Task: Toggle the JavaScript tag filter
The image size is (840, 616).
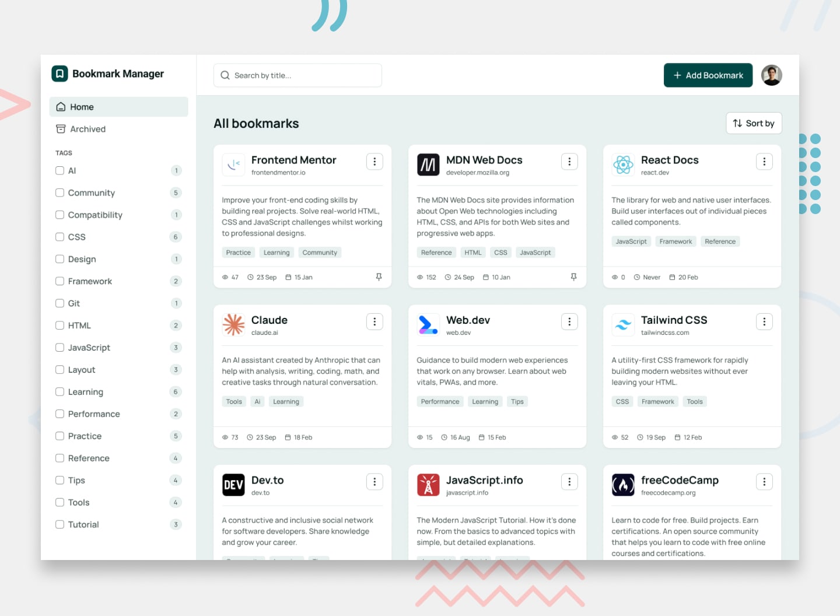Action: (60, 347)
